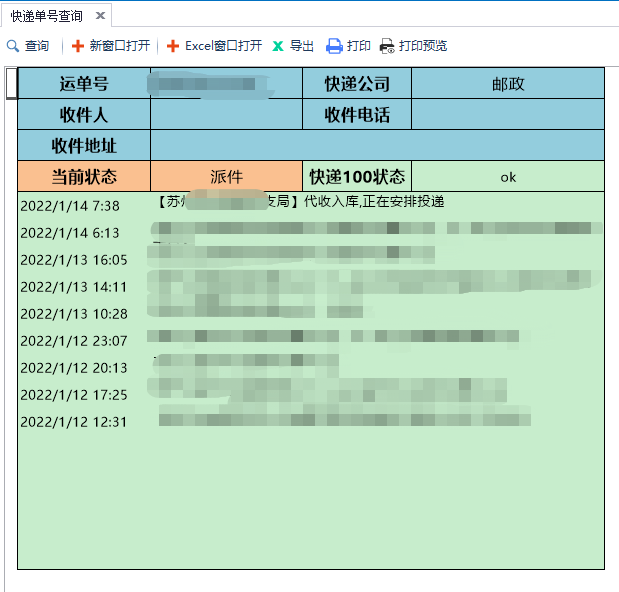Click the 收件地址 value cell

pos(377,146)
